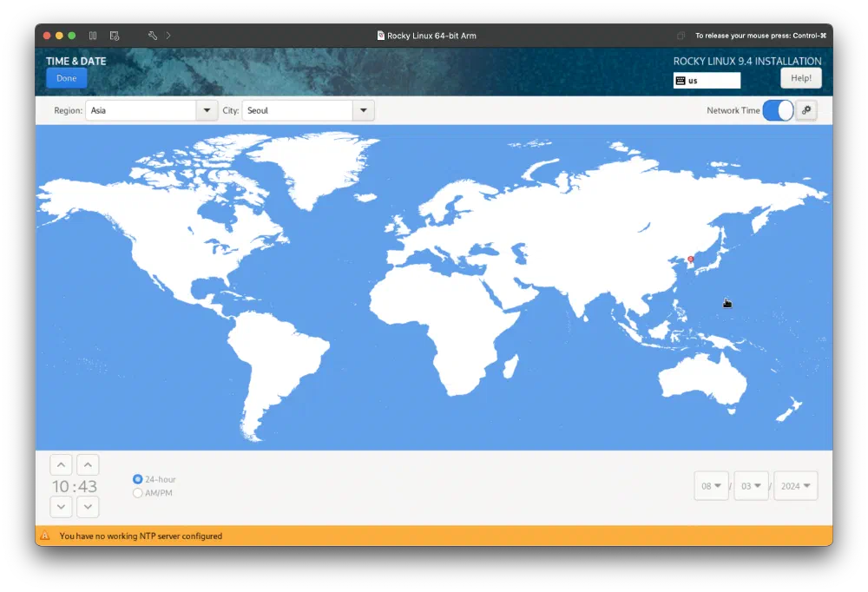Select the AM/PM radio button
The width and height of the screenshot is (868, 592).
pos(137,492)
